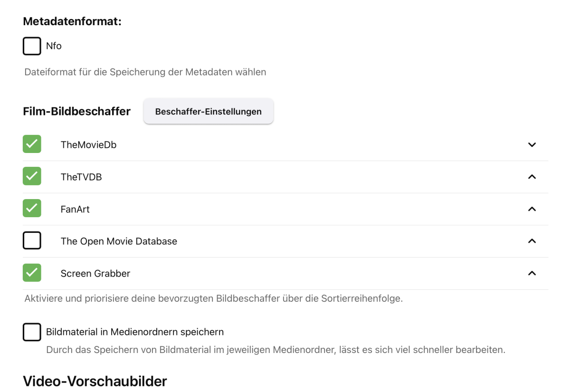Enable The Open Movie Database fetcher
The image size is (570, 392).
(x=31, y=240)
